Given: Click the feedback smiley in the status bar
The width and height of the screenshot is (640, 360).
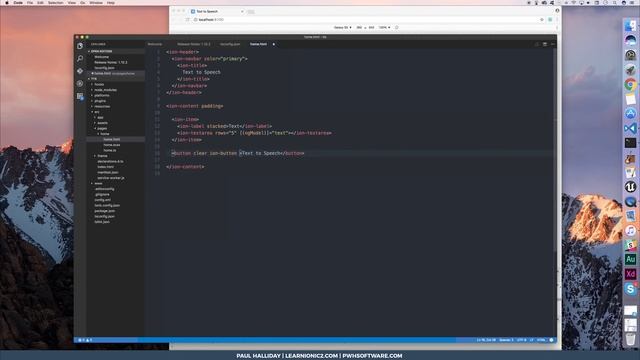Looking at the screenshot, I should [551, 340].
